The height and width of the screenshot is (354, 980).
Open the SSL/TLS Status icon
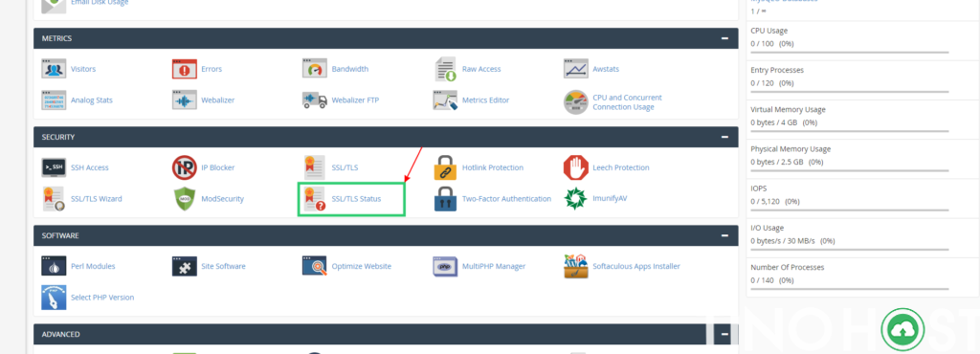coord(314,199)
